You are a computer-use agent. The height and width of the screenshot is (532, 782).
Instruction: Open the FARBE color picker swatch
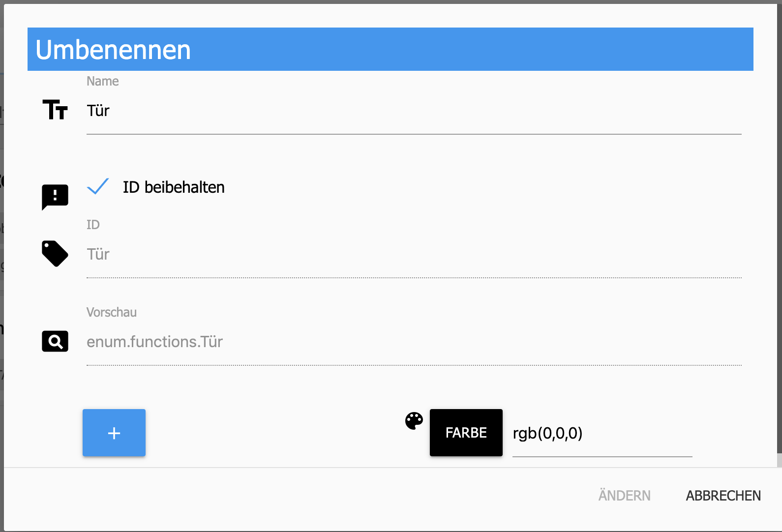point(466,433)
